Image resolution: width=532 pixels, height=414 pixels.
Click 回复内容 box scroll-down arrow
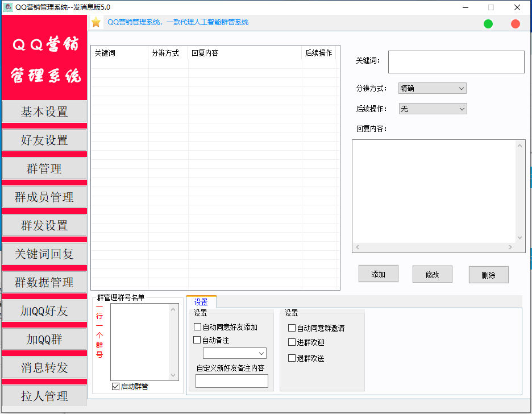(x=520, y=238)
